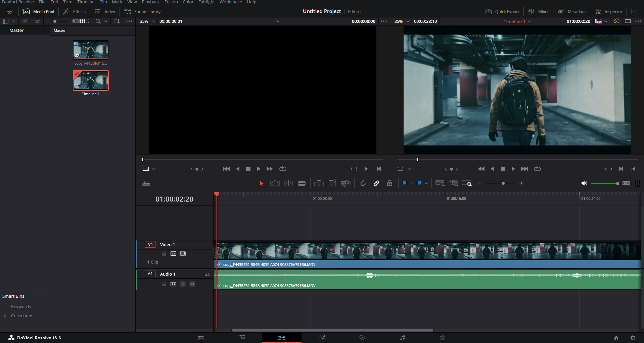The image size is (644, 343).
Task: Click Insert Clip icon in timeline toolbar
Action: click(x=319, y=183)
